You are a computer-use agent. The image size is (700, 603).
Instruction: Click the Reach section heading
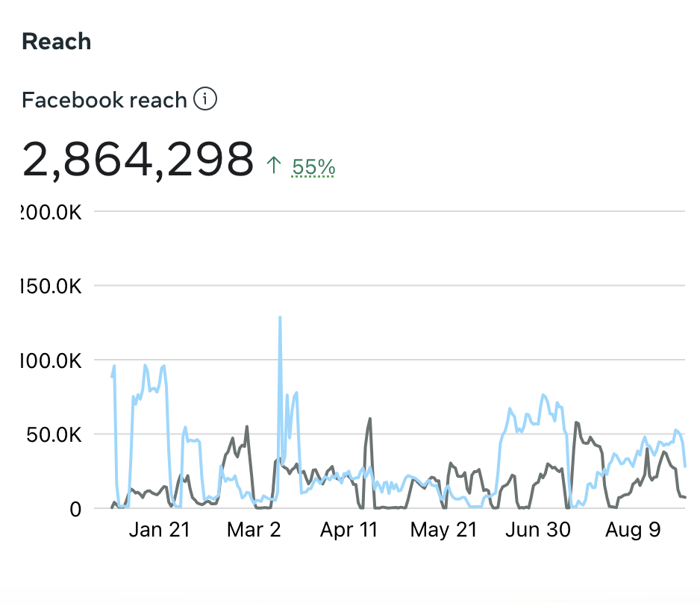(57, 41)
